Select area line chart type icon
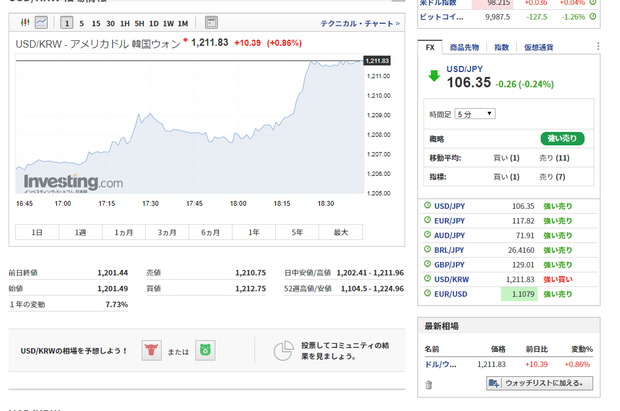Viewport: 620px width, 411px height. (41, 23)
